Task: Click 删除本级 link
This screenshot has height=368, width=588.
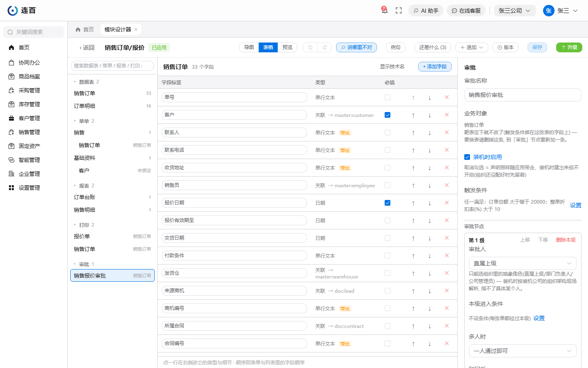Action: coord(566,240)
